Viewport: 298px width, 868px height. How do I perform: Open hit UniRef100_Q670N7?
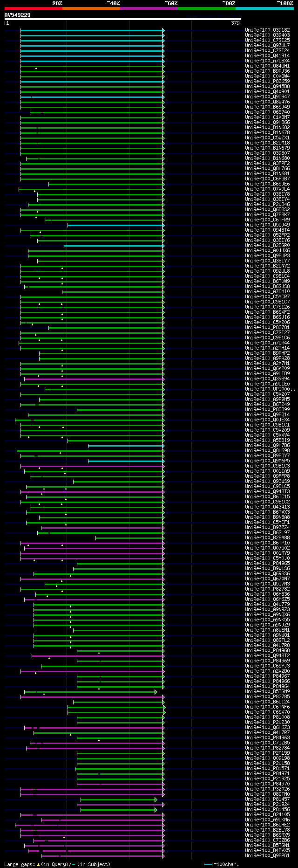(267, 579)
